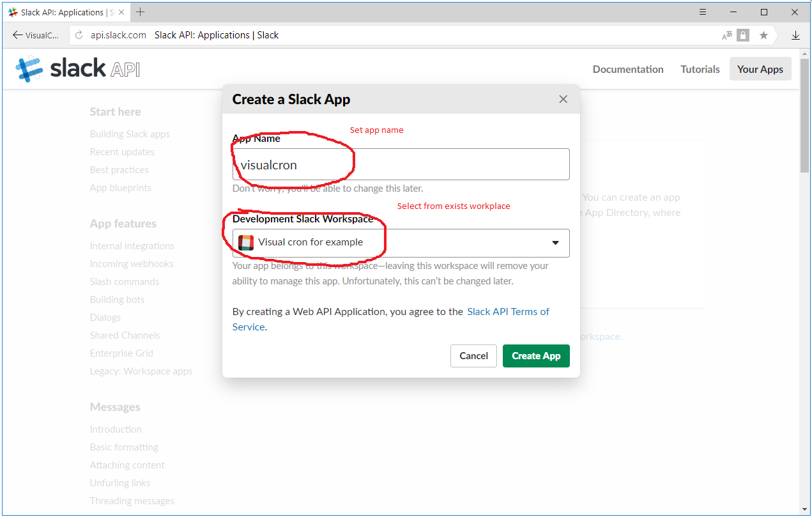Close the Create a Slack App dialog
This screenshot has width=812, height=517.
[x=563, y=99]
